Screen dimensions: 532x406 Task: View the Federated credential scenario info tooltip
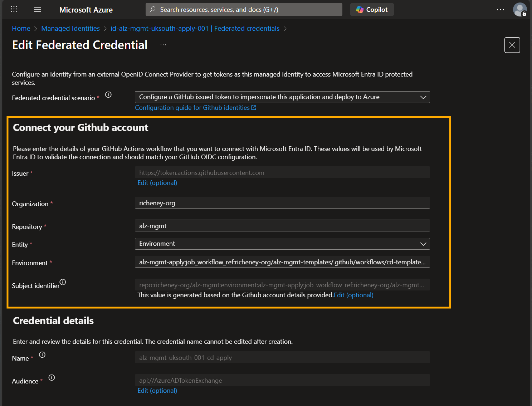click(x=108, y=95)
